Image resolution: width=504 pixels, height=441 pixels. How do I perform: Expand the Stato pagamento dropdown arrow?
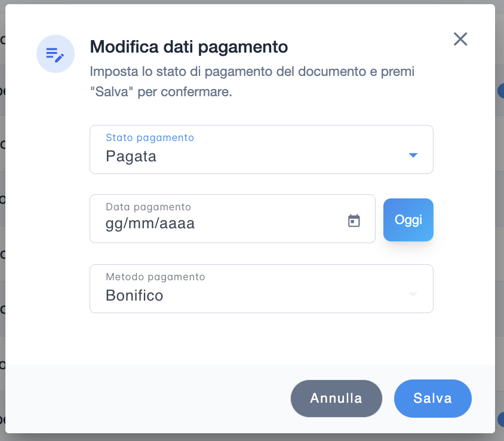pyautogui.click(x=413, y=155)
